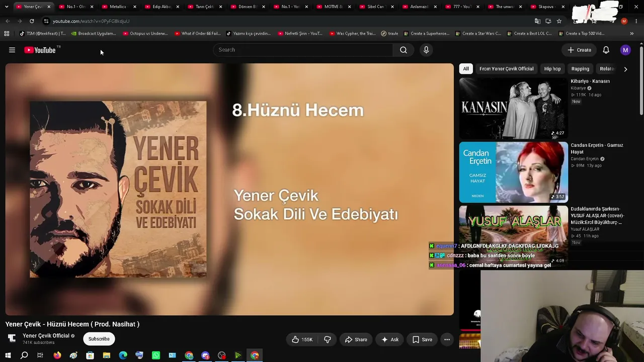Launch Firefox from the taskbar
Image resolution: width=644 pixels, height=362 pixels.
(x=57, y=355)
